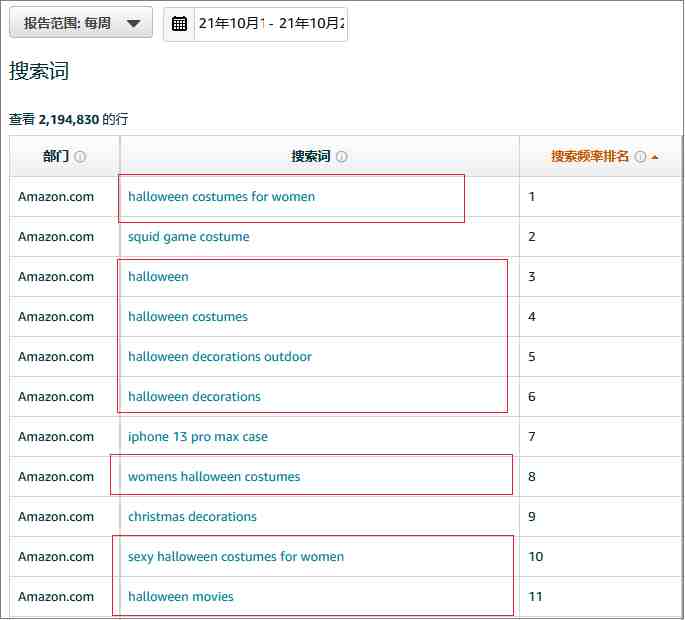685x620 pixels.
Task: Open 'halloween costumes' rank 4 link
Action: click(x=188, y=317)
